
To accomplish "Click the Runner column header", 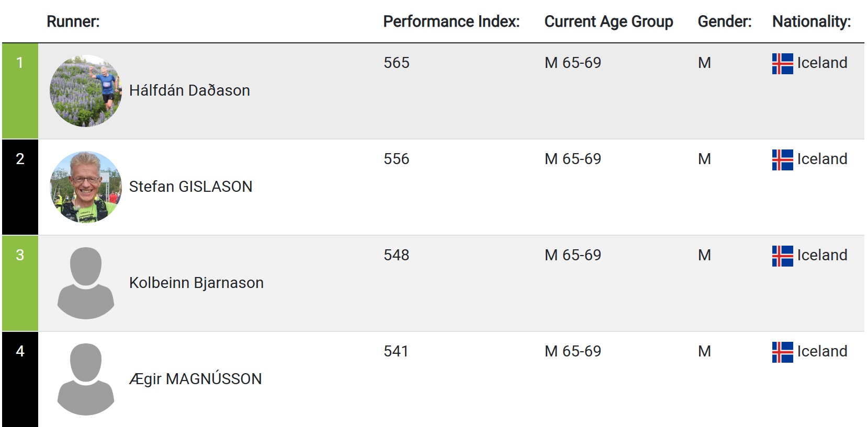I will [x=73, y=21].
